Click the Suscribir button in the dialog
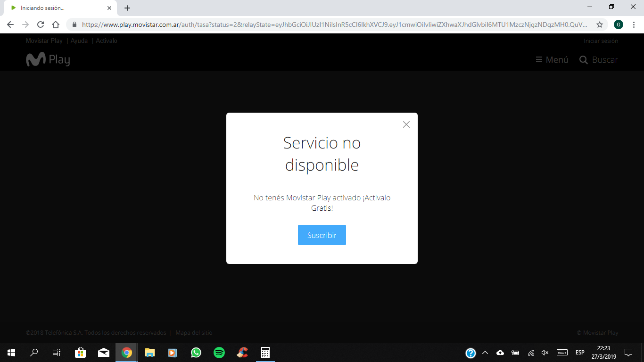The image size is (644, 362). click(322, 235)
